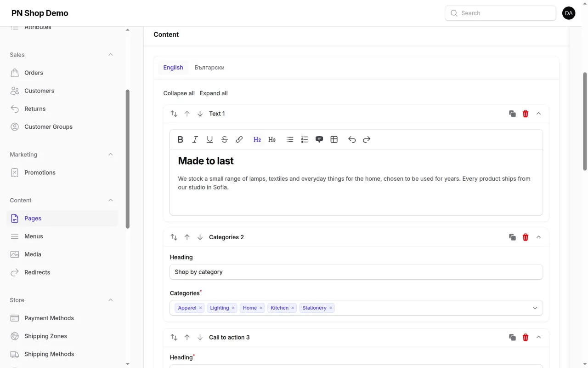The image size is (588, 368).
Task: Open Customer Groups in the sidebar
Action: coord(62,126)
